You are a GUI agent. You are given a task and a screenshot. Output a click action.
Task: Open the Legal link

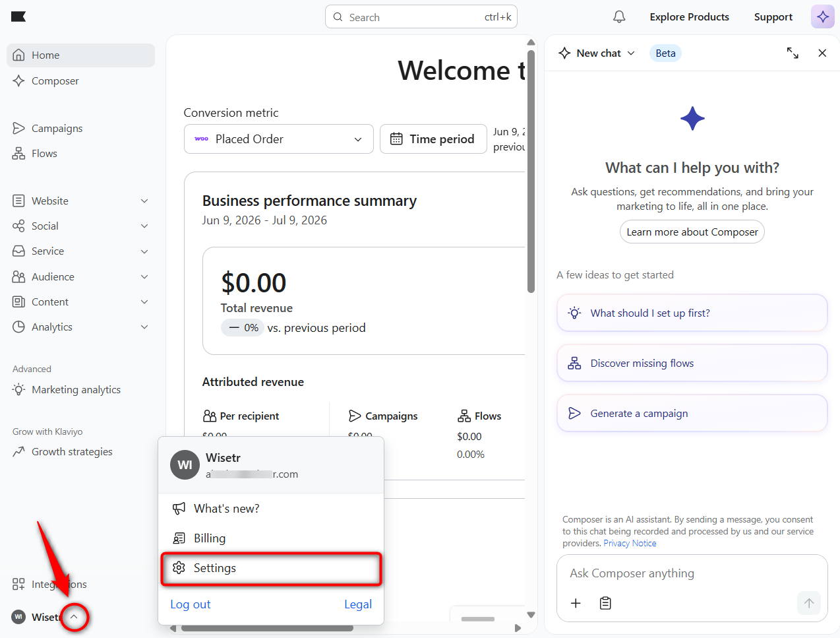tap(358, 604)
